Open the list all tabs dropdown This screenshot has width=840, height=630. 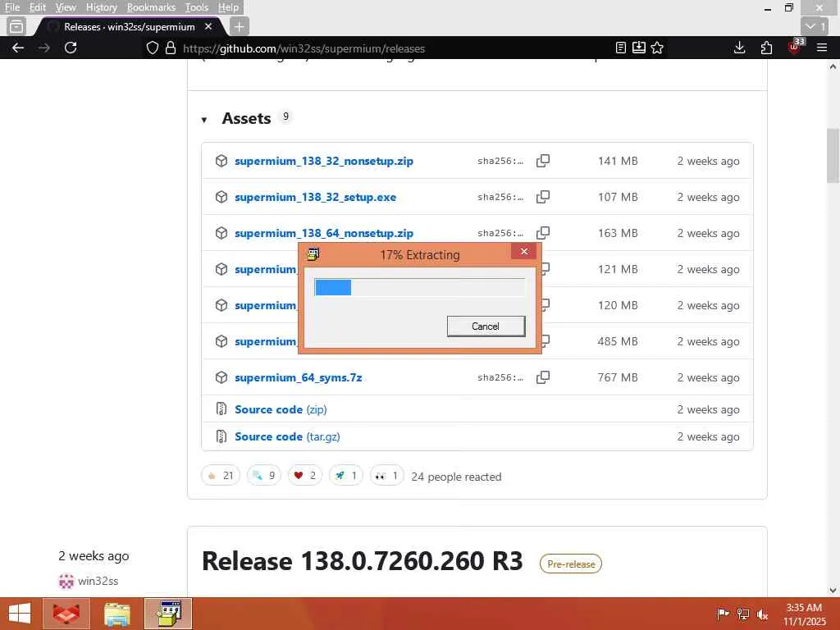pos(815,26)
